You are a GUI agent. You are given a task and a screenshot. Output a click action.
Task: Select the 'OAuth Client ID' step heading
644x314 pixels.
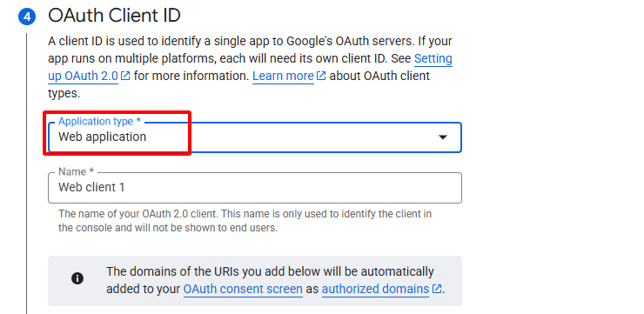click(x=114, y=16)
